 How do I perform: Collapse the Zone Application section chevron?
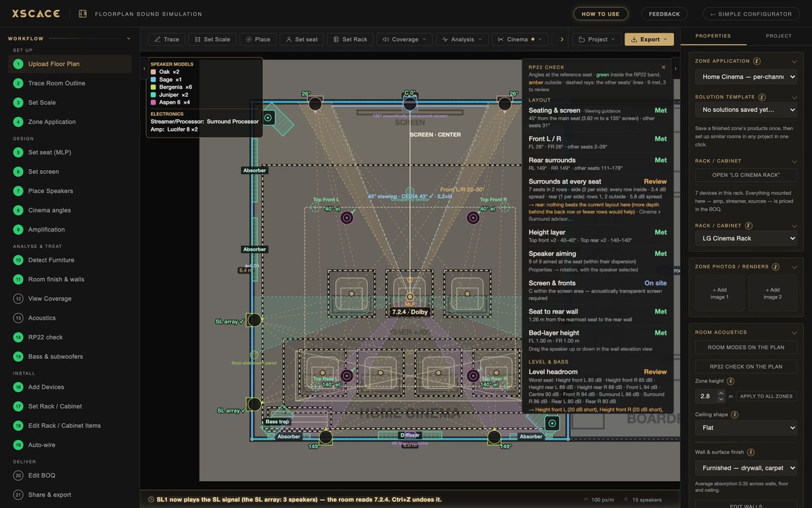point(794,61)
